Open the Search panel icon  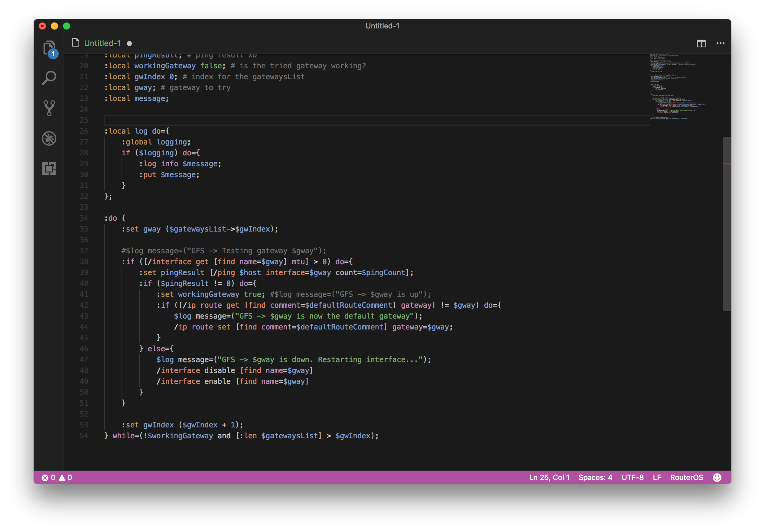coord(49,78)
